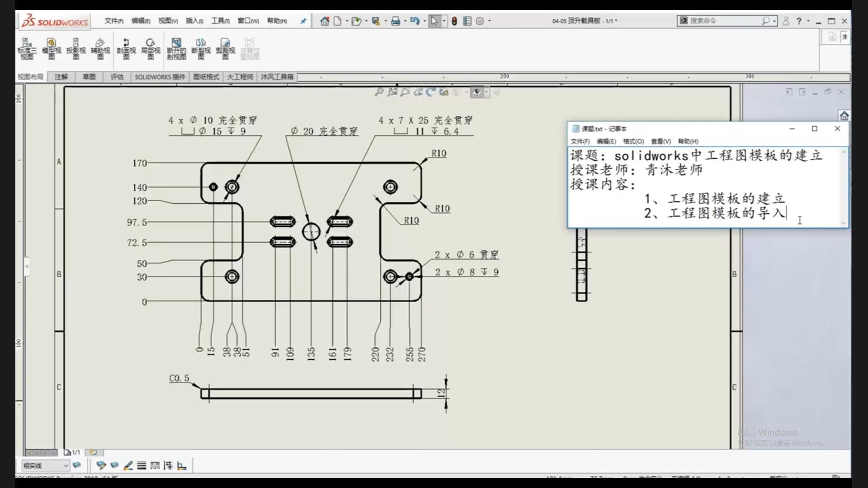Select the 局部视图 detail view tool
This screenshot has width=868, height=488.
(x=151, y=49)
